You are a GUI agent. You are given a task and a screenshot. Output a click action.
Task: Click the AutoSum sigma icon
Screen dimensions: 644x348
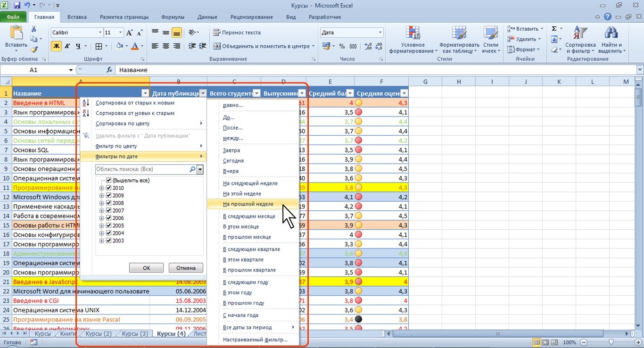pos(554,29)
